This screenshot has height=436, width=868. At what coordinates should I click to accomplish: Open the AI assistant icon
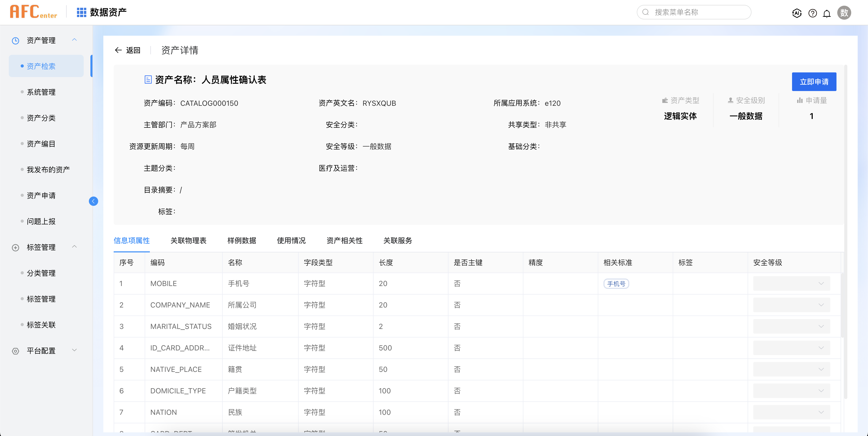(x=796, y=13)
